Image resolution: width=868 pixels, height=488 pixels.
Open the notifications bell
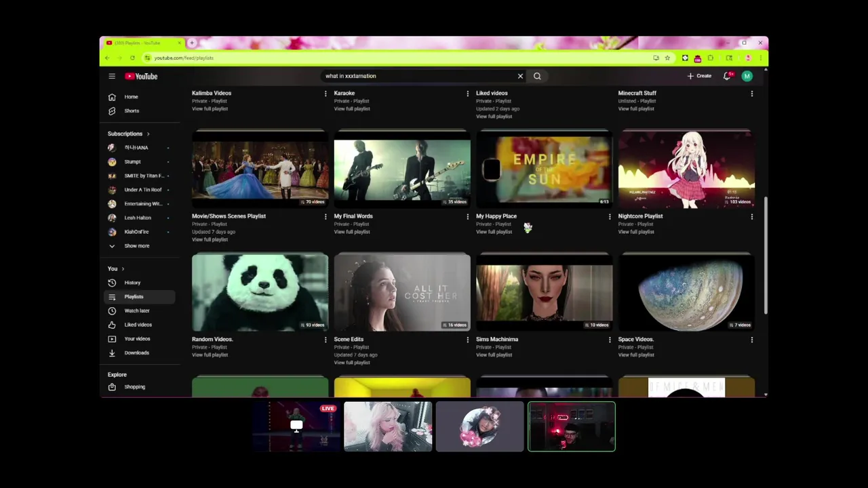pos(727,76)
